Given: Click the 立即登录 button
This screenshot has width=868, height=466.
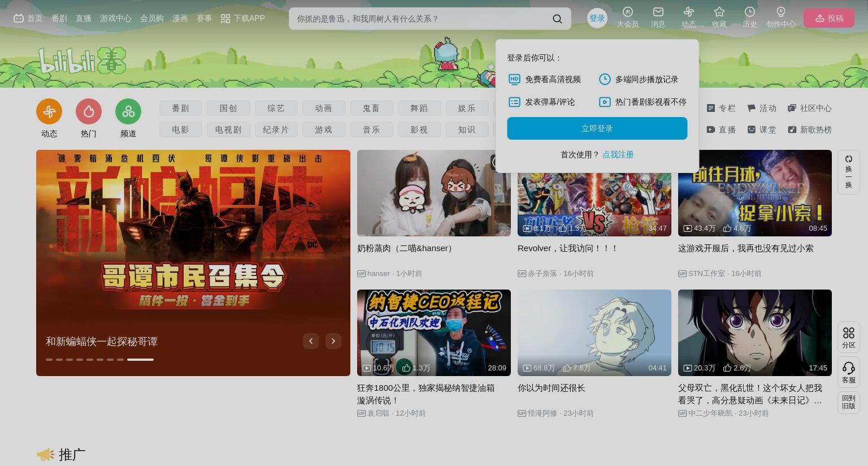Looking at the screenshot, I should tap(597, 128).
